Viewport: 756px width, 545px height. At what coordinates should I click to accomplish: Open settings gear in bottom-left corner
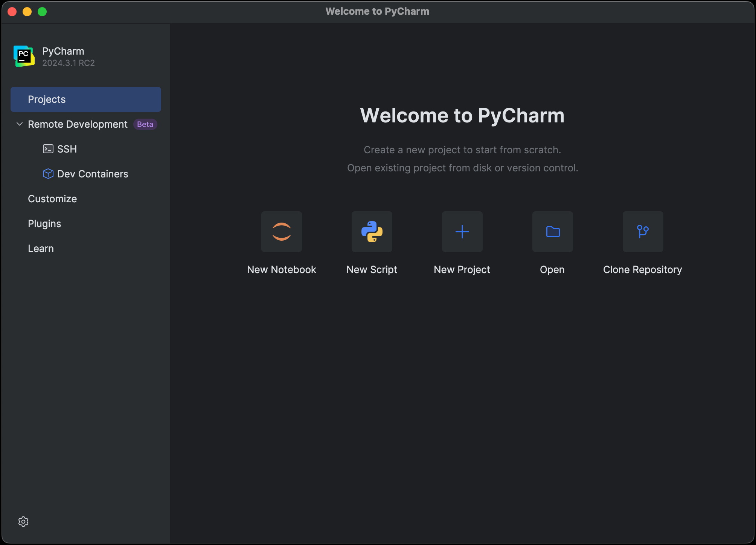tap(23, 522)
